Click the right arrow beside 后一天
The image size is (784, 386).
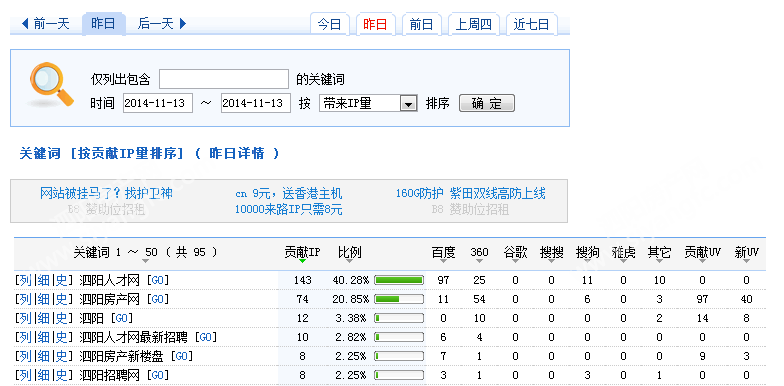[182, 24]
